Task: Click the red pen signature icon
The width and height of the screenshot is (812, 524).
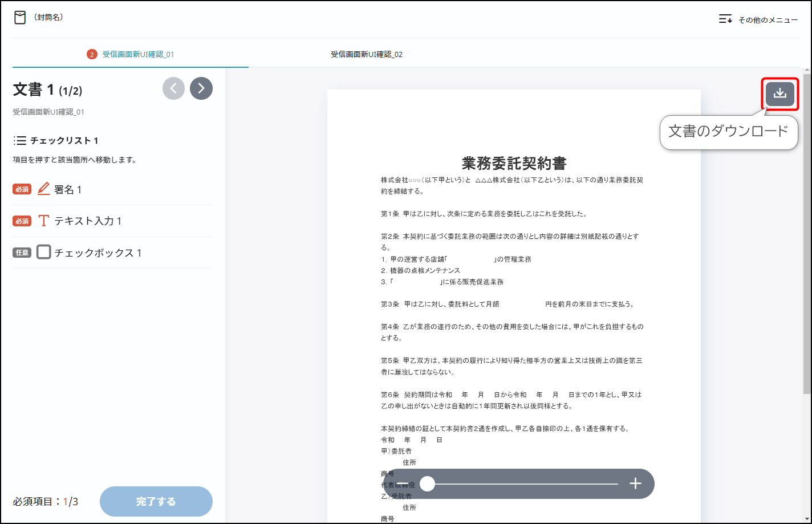Action: click(44, 189)
